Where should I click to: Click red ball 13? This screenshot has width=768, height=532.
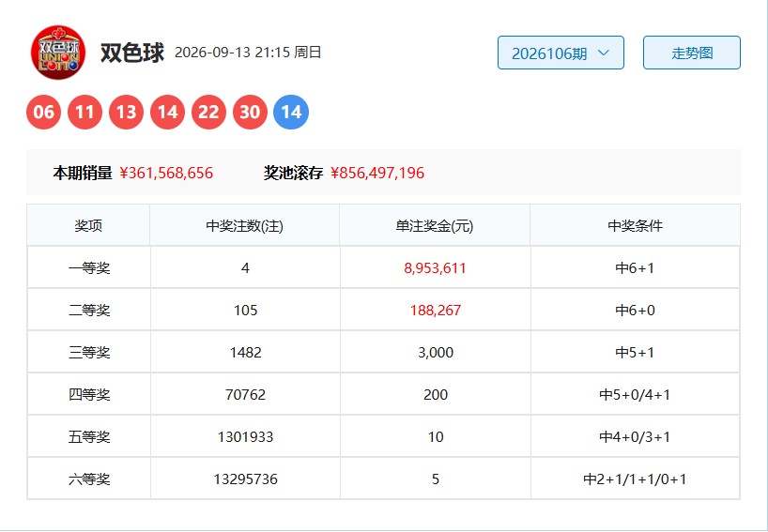126,112
